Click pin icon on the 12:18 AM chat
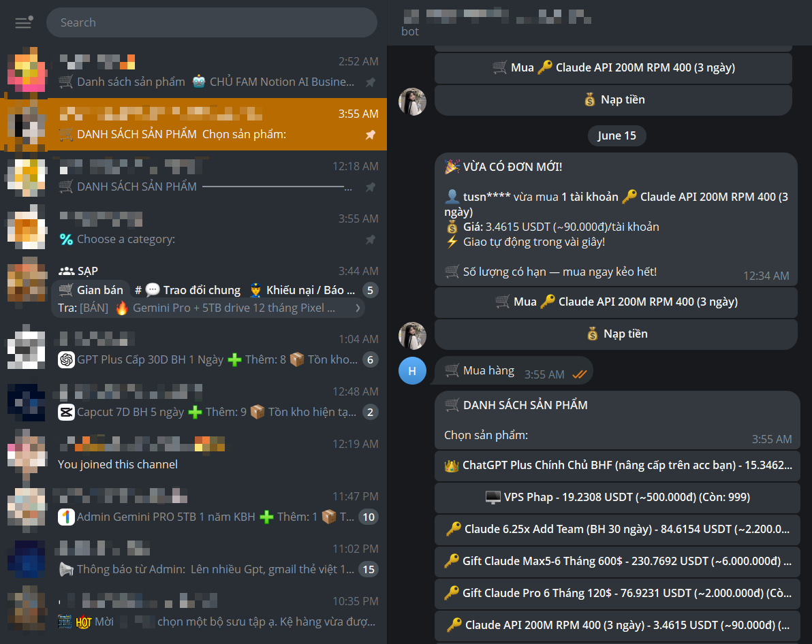812x644 pixels. pyautogui.click(x=371, y=187)
